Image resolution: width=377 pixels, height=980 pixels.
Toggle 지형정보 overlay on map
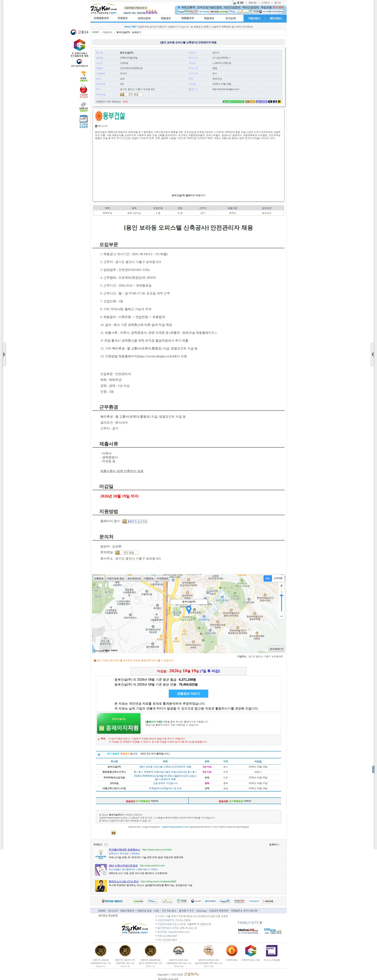[x=149, y=578]
